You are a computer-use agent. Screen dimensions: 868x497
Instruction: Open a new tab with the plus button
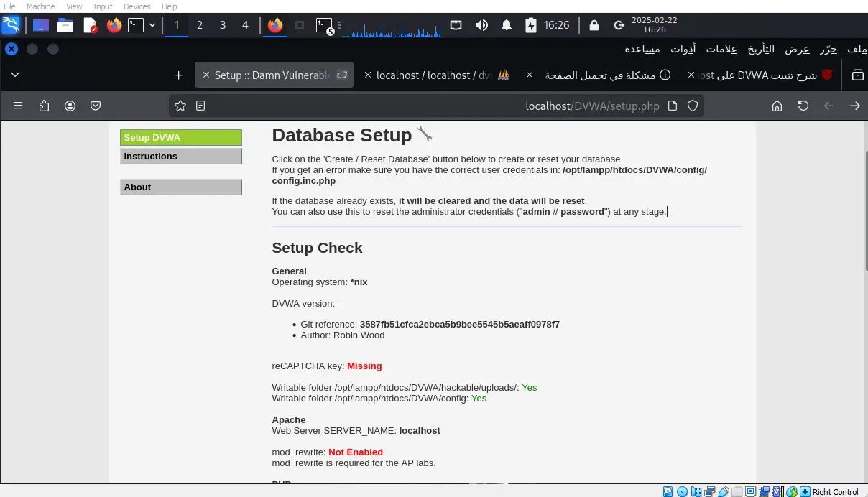pyautogui.click(x=179, y=75)
